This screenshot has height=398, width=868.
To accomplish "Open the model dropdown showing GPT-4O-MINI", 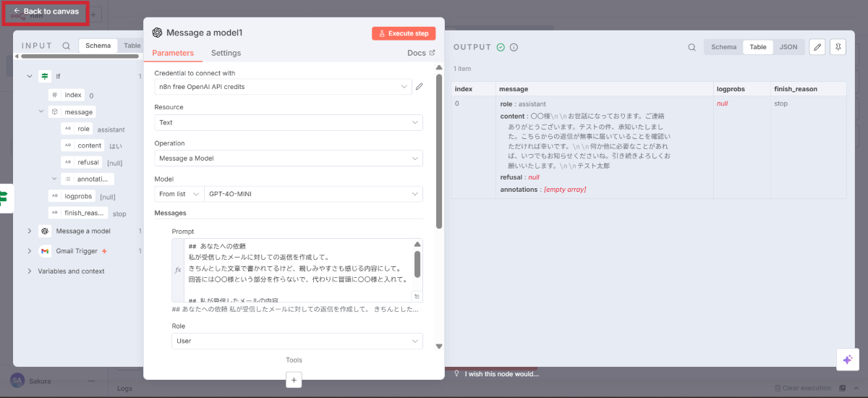I will click(x=313, y=194).
